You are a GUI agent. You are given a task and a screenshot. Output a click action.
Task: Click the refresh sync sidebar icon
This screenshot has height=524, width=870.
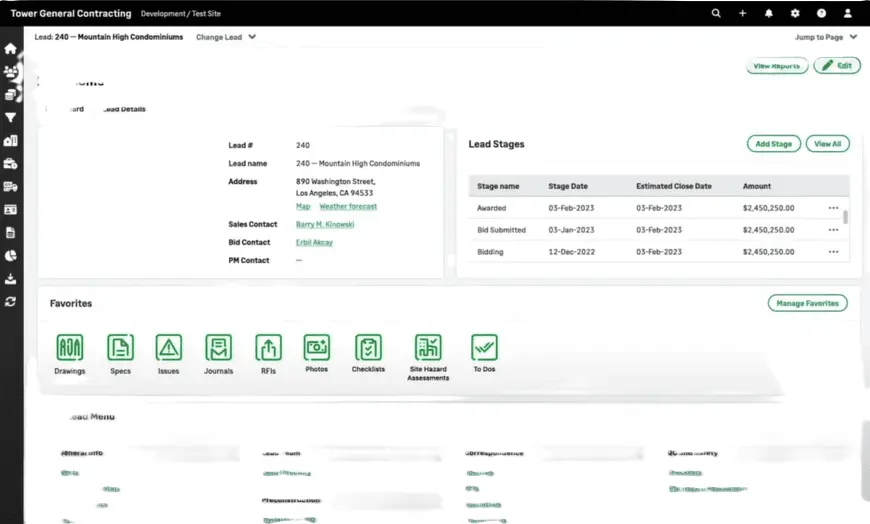11,301
